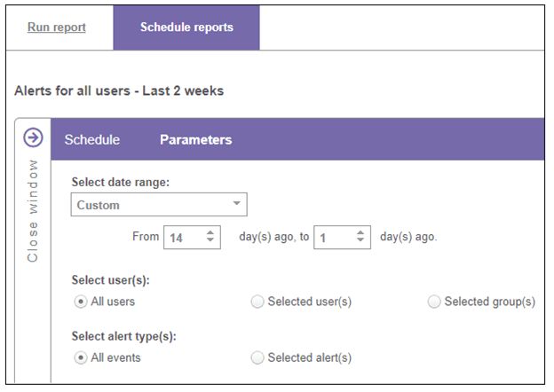Select the All events radio button
554x392 pixels.
pos(81,357)
